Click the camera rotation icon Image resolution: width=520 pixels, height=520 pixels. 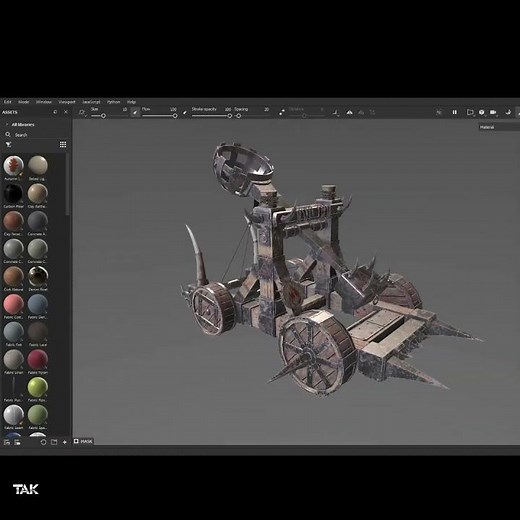point(508,112)
